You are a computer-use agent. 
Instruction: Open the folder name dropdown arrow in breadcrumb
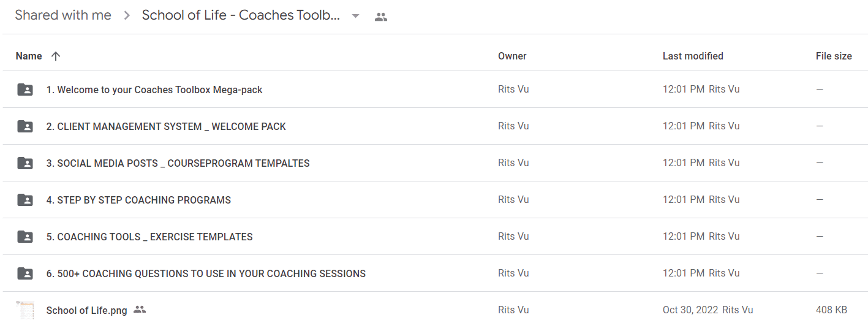(355, 17)
